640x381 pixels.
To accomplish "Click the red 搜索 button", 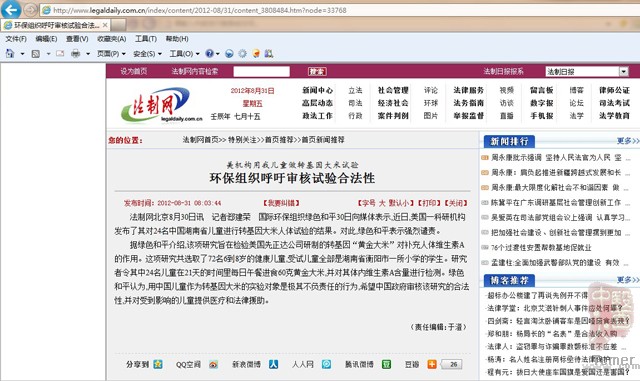I will (x=317, y=71).
